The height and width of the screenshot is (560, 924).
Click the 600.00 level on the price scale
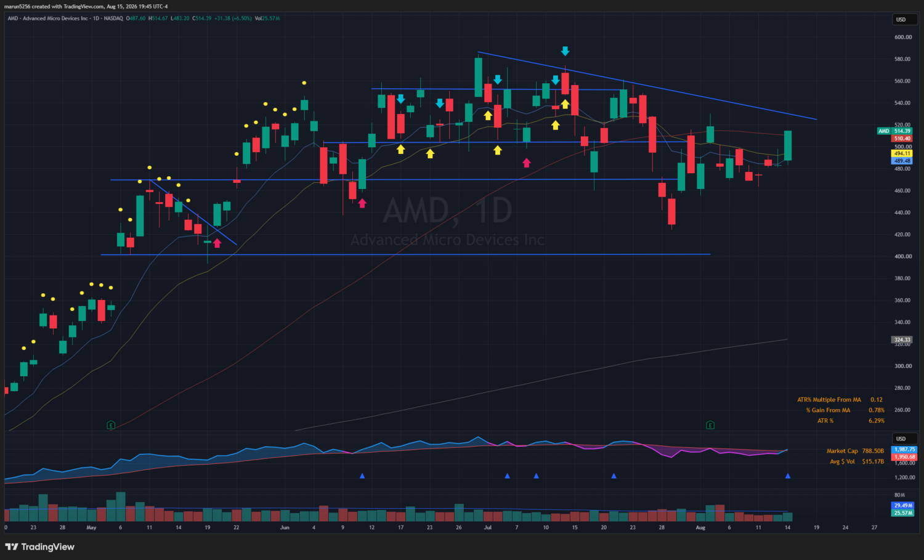903,37
